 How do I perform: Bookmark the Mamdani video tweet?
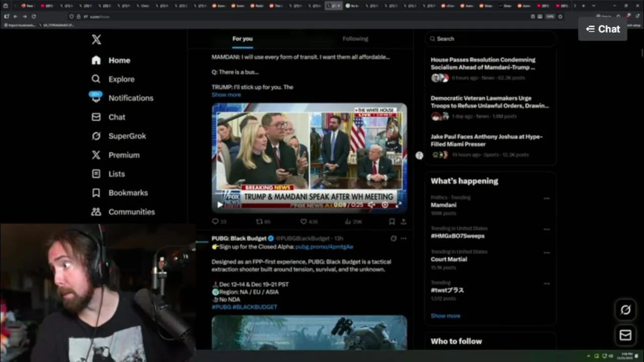392,221
